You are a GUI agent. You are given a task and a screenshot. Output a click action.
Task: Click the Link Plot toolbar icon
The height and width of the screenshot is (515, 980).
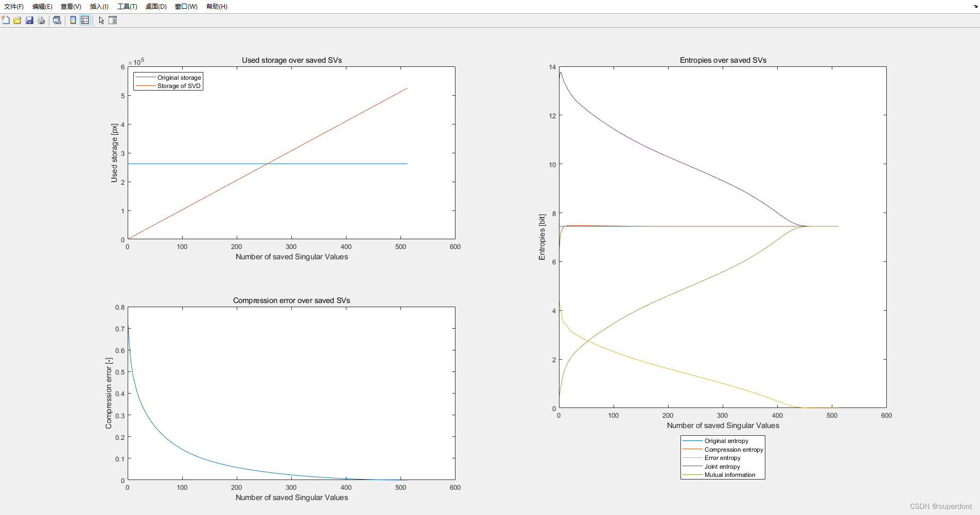57,20
